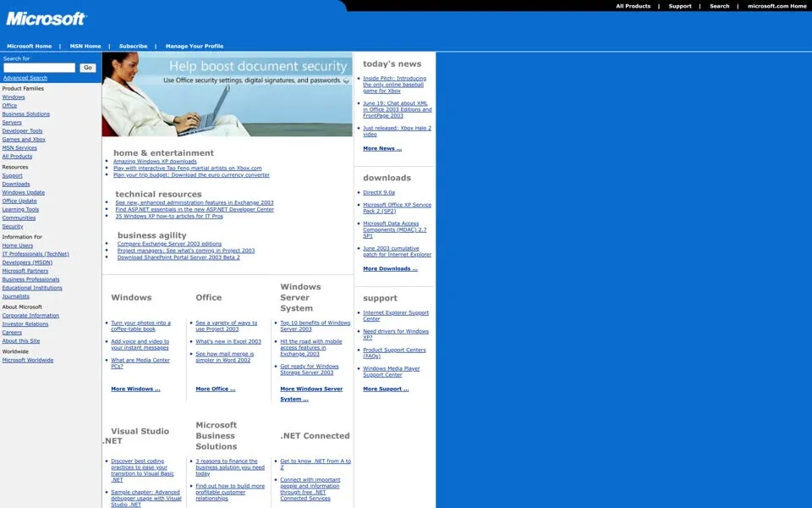Open the Servers sidebar link

pyautogui.click(x=12, y=122)
